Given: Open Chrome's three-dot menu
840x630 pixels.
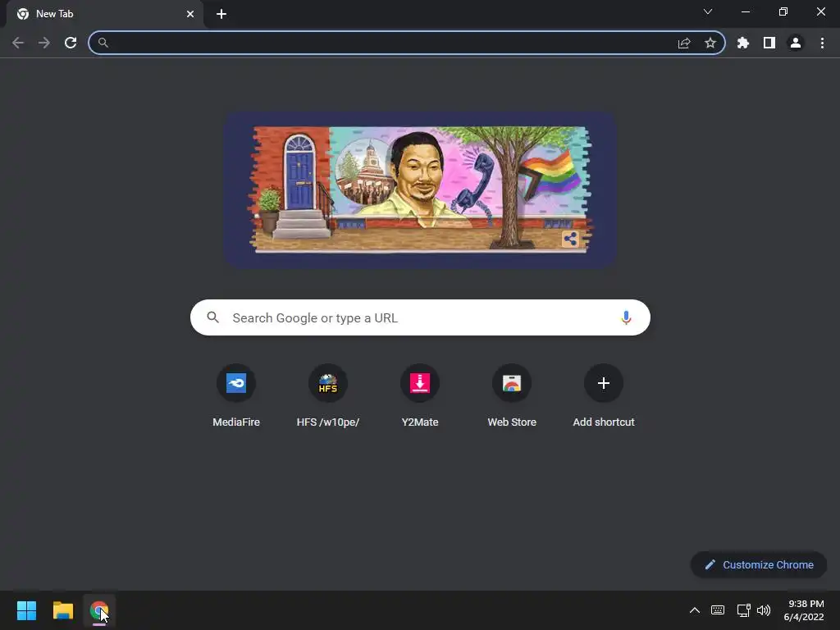Looking at the screenshot, I should click(x=822, y=43).
